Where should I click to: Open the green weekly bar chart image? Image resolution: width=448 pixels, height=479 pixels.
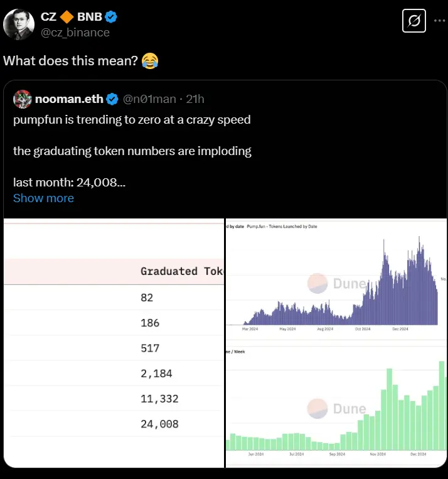(336, 407)
